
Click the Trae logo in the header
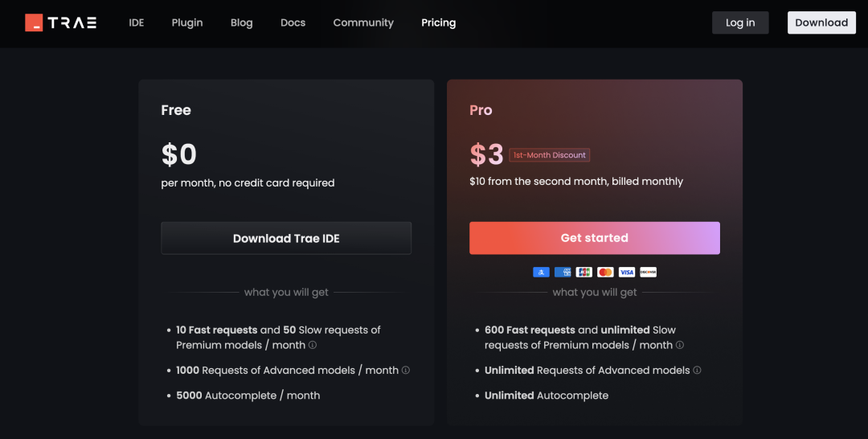(x=61, y=23)
